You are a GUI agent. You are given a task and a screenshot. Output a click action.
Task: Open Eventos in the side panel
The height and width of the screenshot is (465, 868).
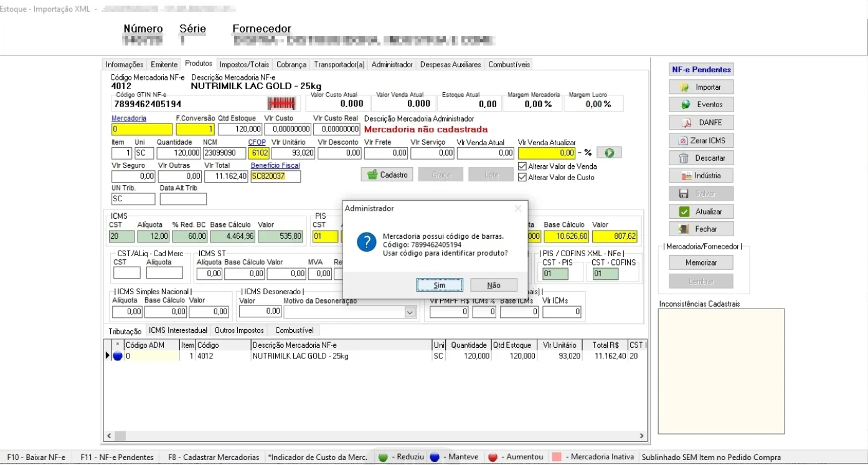click(x=701, y=104)
